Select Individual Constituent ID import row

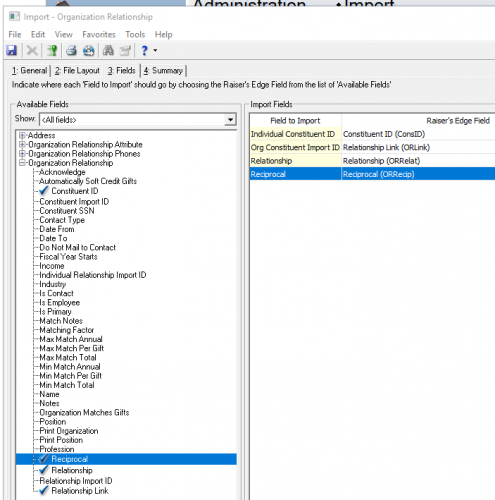295,134
